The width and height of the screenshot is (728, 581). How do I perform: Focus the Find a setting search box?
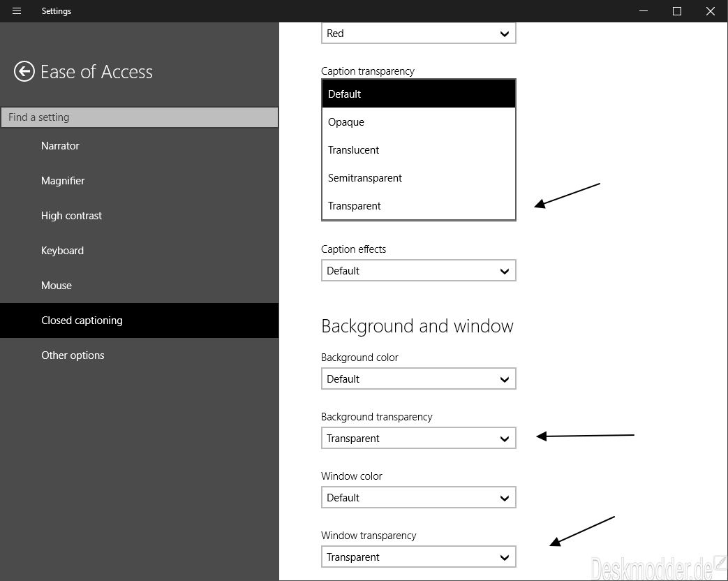140,117
